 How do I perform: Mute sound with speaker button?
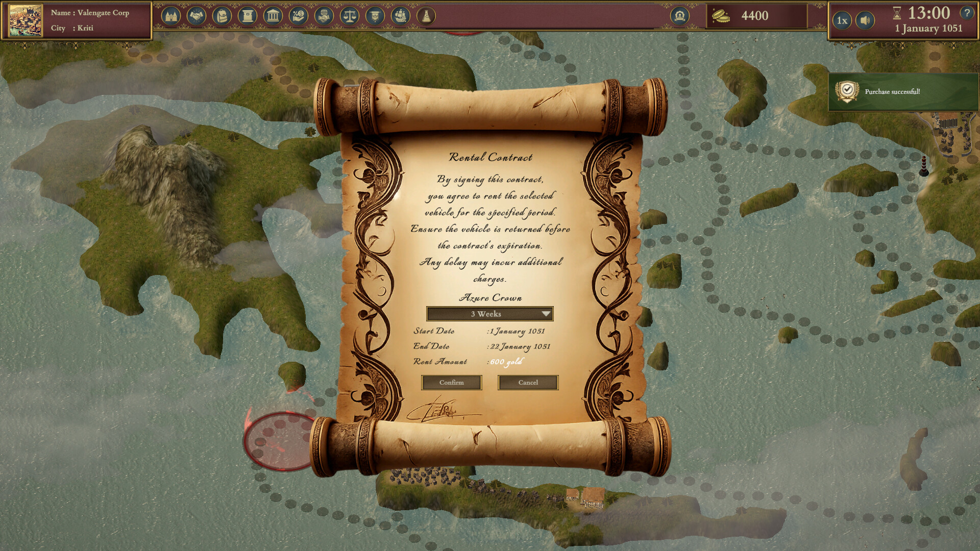pyautogui.click(x=865, y=20)
